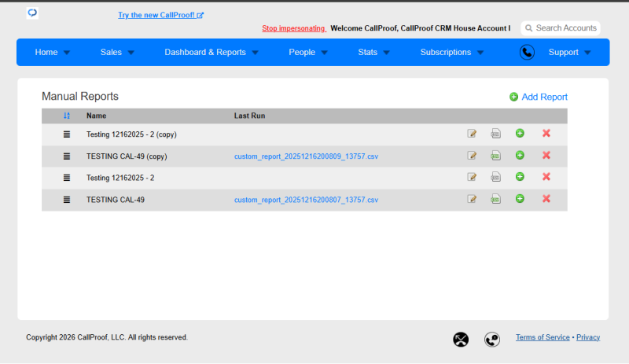
Task: Open the Home dropdown menu
Action: tap(53, 52)
